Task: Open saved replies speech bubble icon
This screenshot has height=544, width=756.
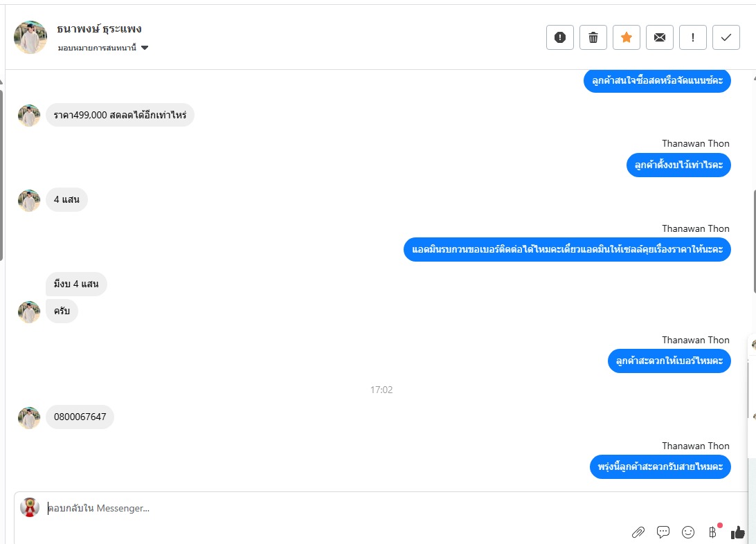Action: [x=663, y=532]
